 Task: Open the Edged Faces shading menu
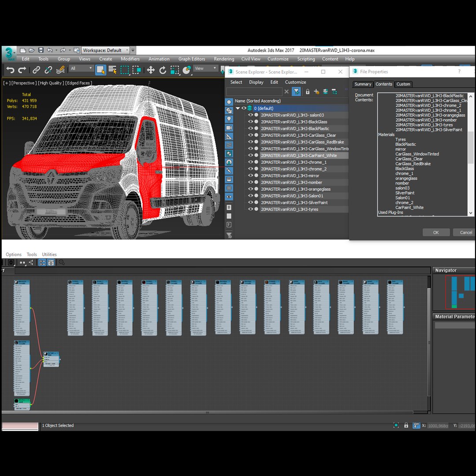point(78,83)
